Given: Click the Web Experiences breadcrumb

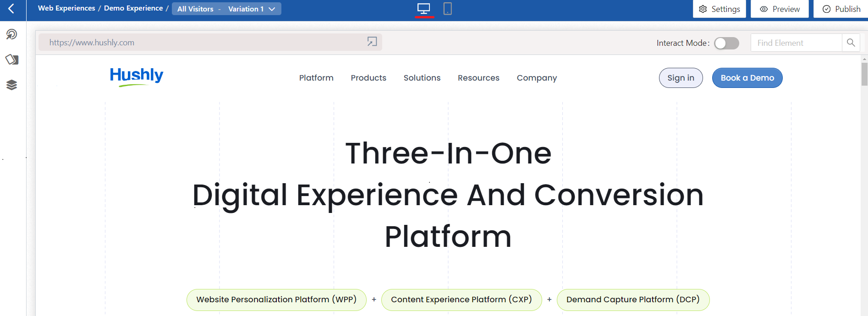Looking at the screenshot, I should click(x=66, y=8).
